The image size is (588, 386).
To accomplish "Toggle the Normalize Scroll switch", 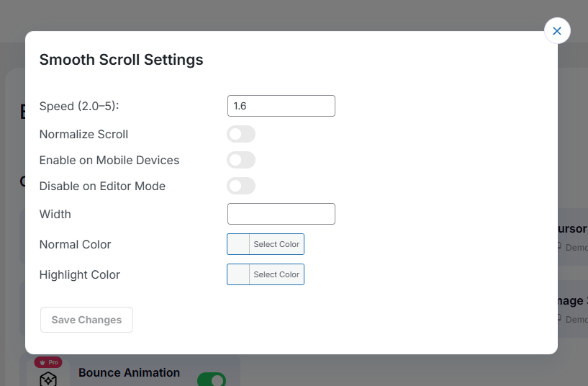I will click(241, 134).
